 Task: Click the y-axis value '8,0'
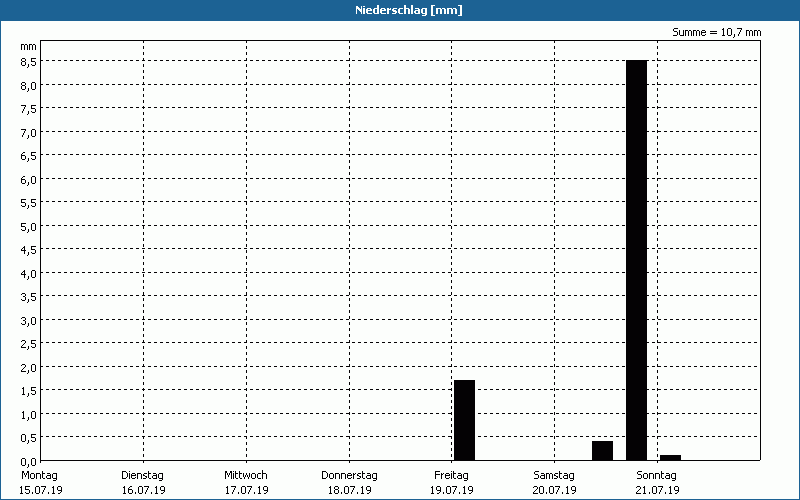(x=29, y=85)
